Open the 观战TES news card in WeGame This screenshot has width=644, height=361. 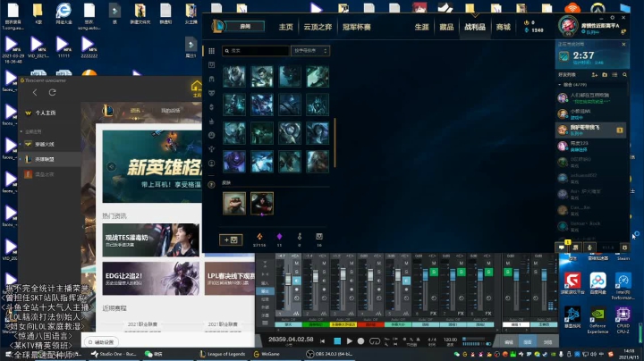151,240
